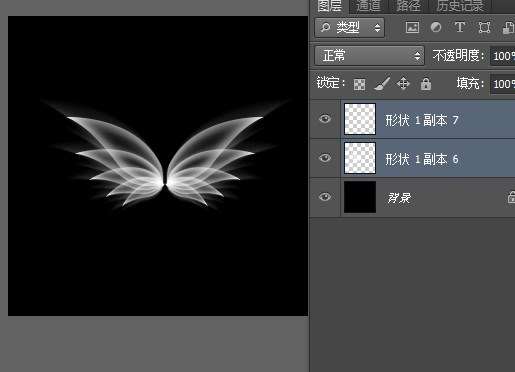Filter layers by pixel image icon
The width and height of the screenshot is (515, 372).
point(412,27)
